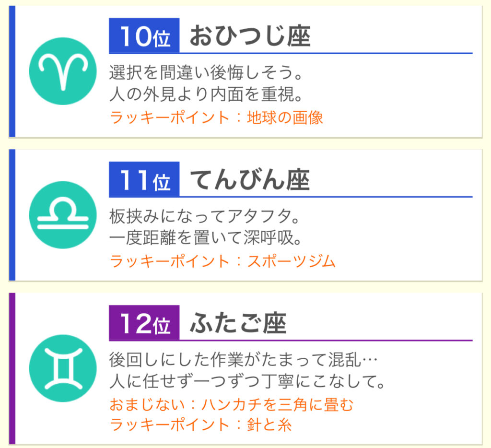Open the てんびん座 heading

point(250,180)
